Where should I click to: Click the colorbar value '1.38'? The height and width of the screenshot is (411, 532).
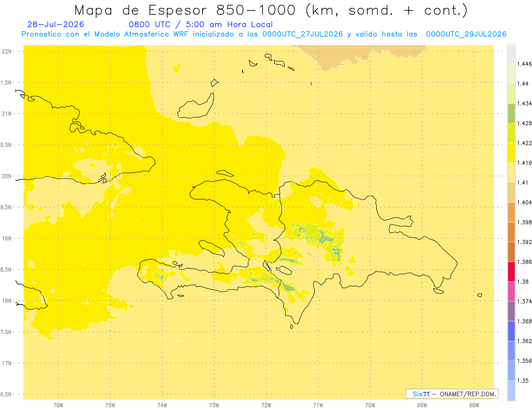[x=523, y=282]
